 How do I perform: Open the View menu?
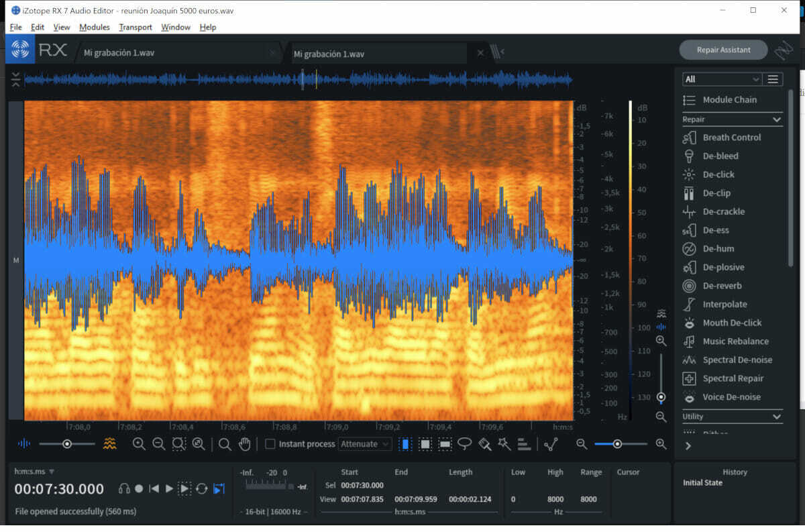tap(62, 28)
